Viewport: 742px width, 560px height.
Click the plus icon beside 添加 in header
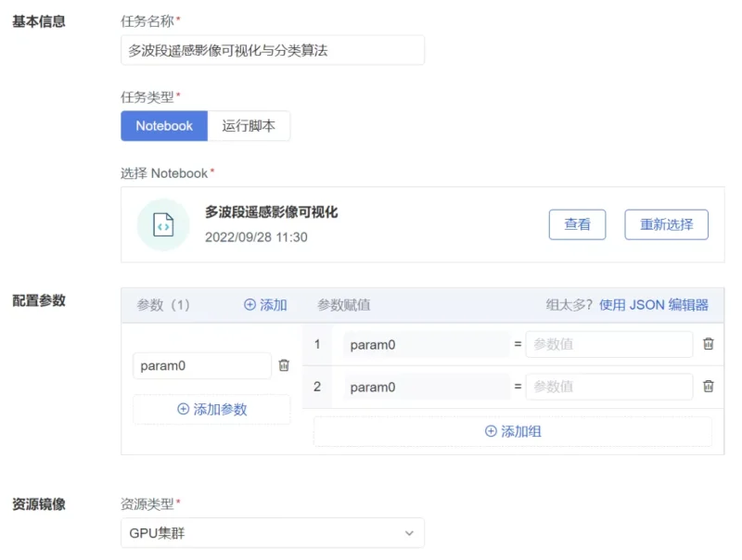(x=249, y=305)
